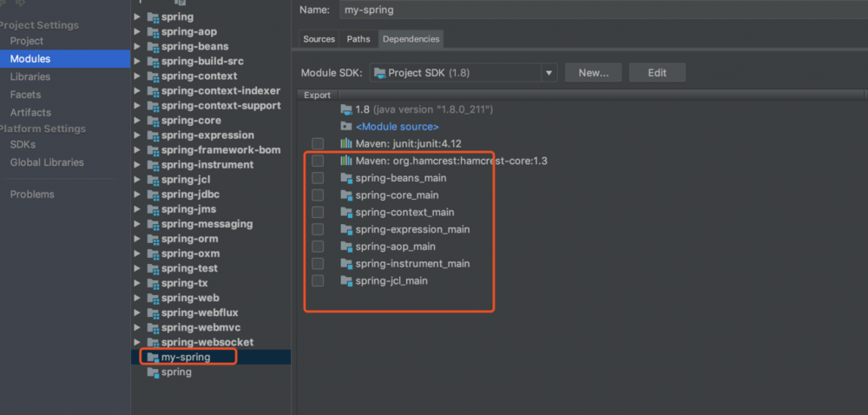Expand the spring-messaging module node
This screenshot has width=868, height=415.
click(137, 224)
